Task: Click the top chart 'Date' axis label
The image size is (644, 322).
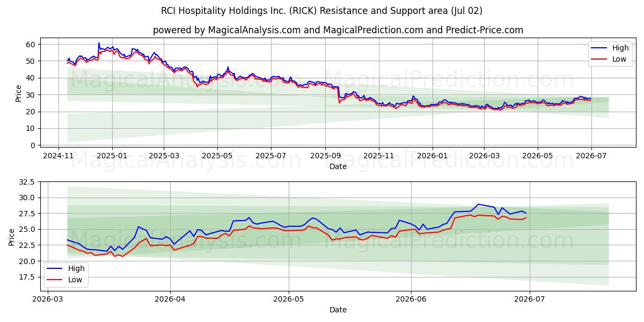Action: point(338,166)
